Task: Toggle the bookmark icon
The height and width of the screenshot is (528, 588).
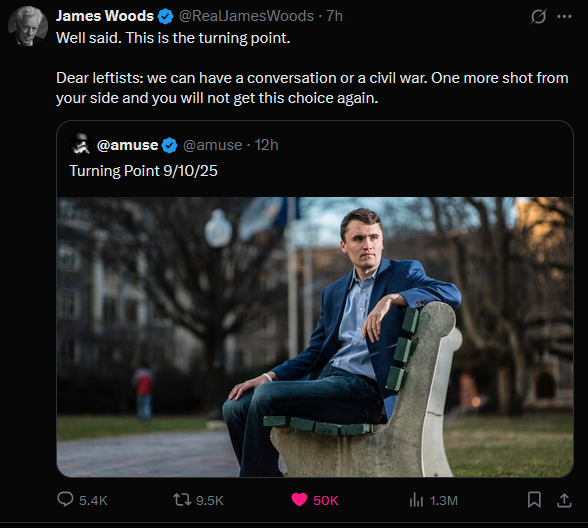Action: click(534, 500)
